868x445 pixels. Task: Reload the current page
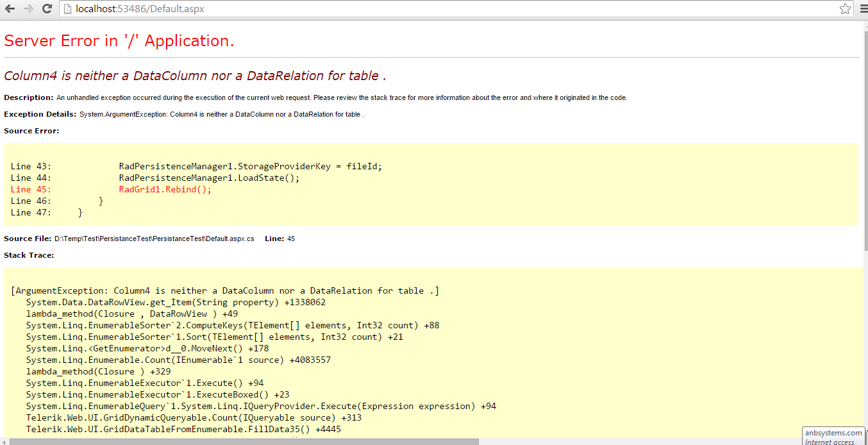47,9
